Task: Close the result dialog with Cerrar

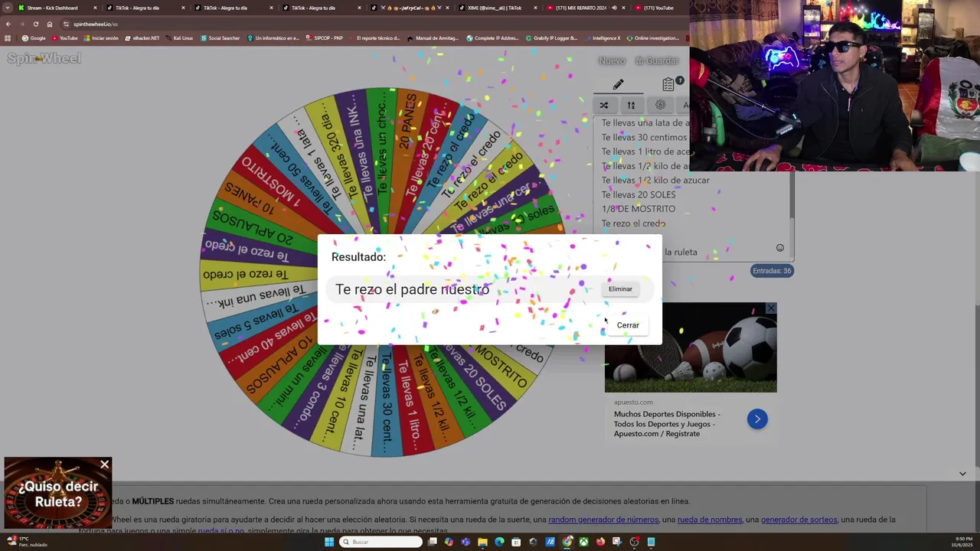Action: click(x=628, y=325)
